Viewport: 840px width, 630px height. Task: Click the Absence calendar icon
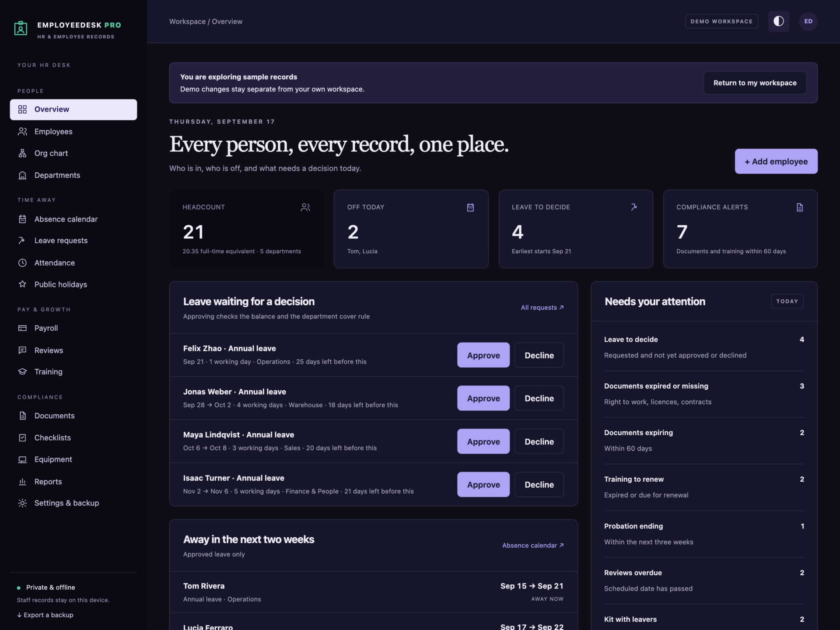pyautogui.click(x=22, y=219)
